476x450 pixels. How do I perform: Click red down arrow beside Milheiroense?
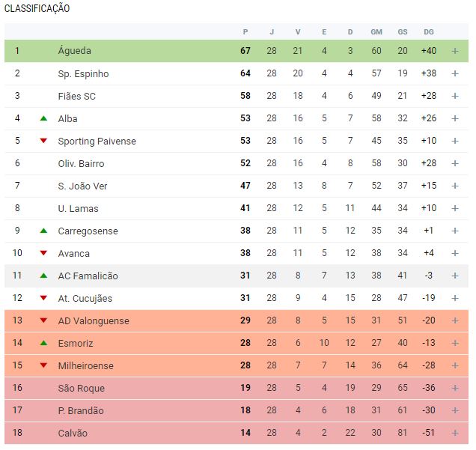tap(43, 365)
